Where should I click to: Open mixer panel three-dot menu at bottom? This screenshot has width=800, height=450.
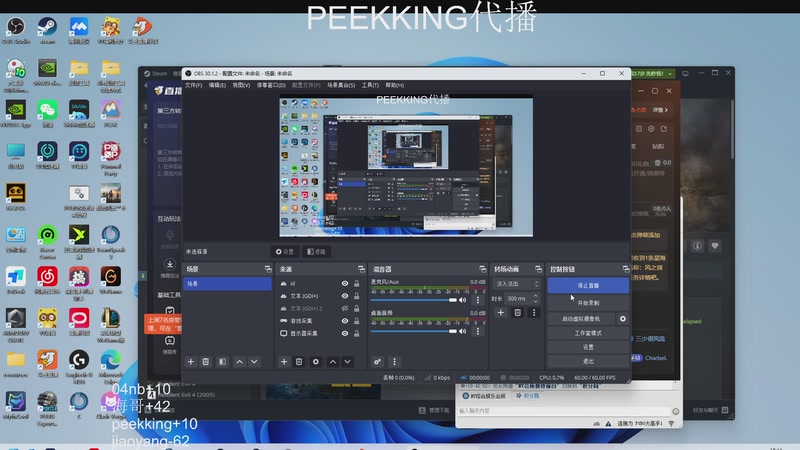pos(394,362)
